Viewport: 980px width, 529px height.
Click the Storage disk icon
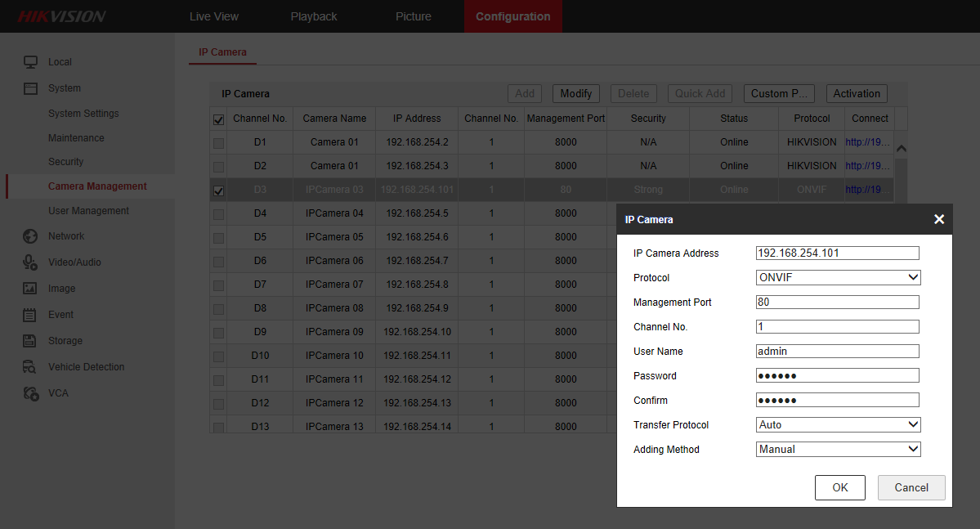tap(30, 341)
